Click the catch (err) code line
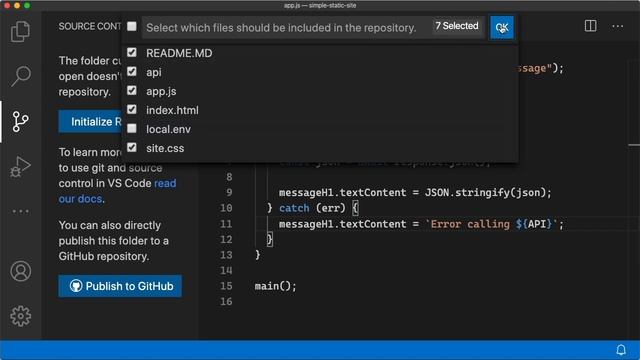 (312, 208)
